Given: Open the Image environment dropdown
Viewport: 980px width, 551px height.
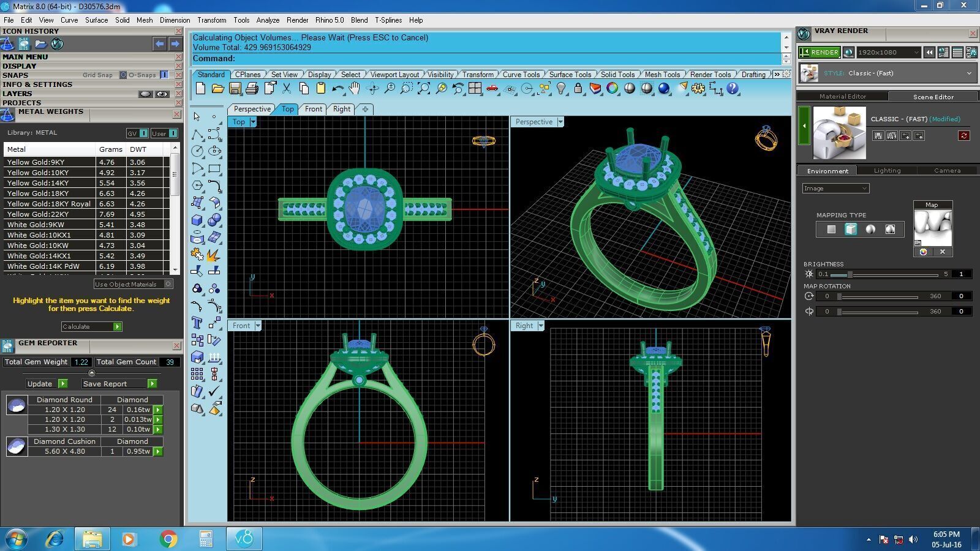Looking at the screenshot, I should point(836,189).
